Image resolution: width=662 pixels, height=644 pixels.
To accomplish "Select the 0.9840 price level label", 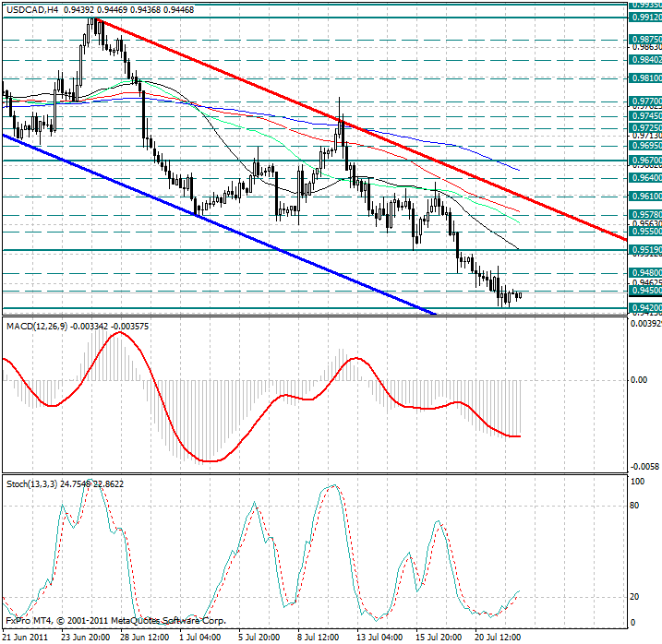I will (645, 59).
